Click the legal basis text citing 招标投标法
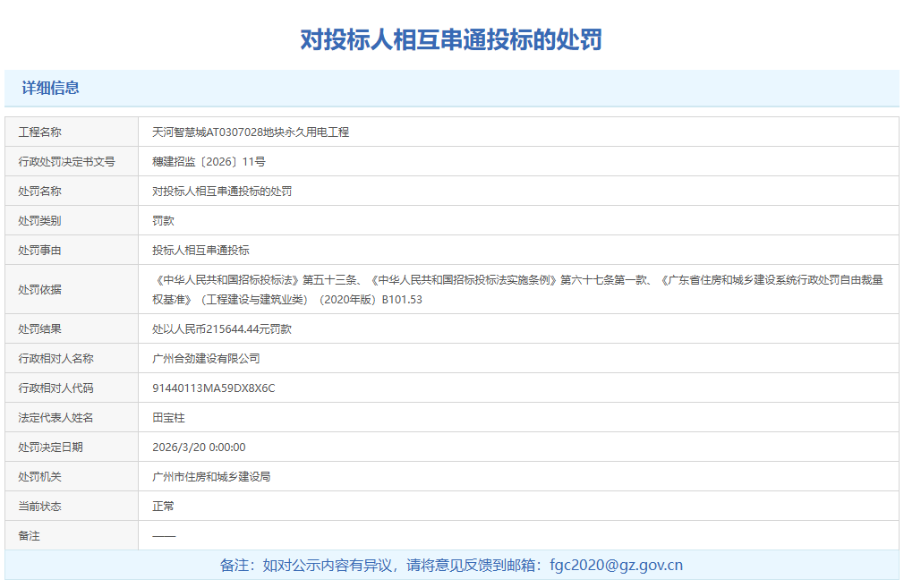904x588 pixels. [x=517, y=289]
